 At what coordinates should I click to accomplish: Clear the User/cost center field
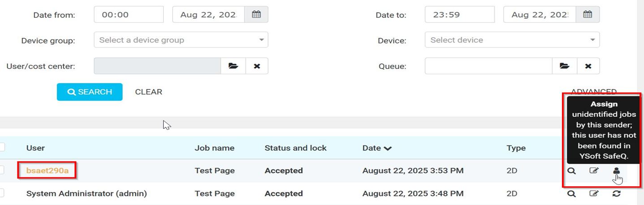[x=257, y=66]
